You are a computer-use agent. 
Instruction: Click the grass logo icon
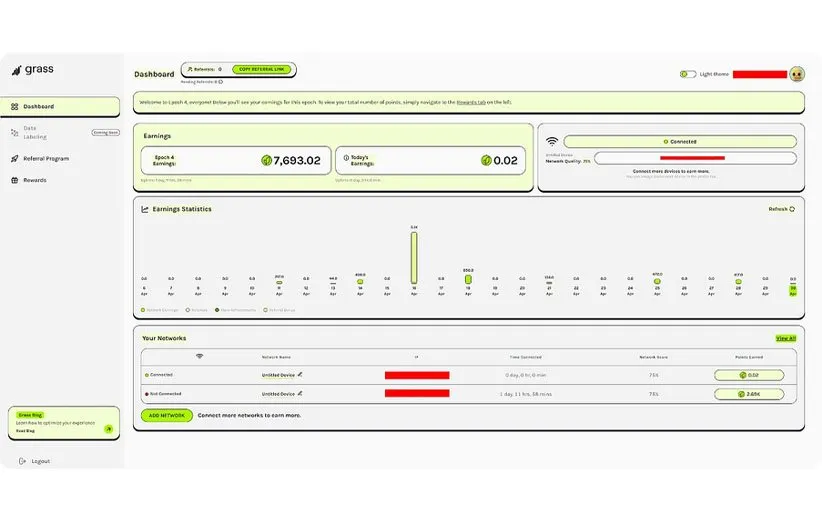coord(17,71)
